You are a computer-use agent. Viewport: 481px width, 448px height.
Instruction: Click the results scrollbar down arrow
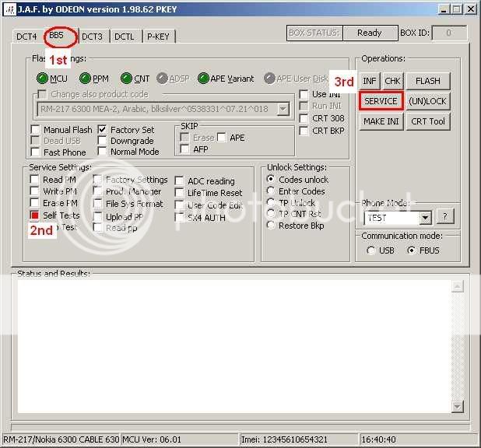point(457,407)
